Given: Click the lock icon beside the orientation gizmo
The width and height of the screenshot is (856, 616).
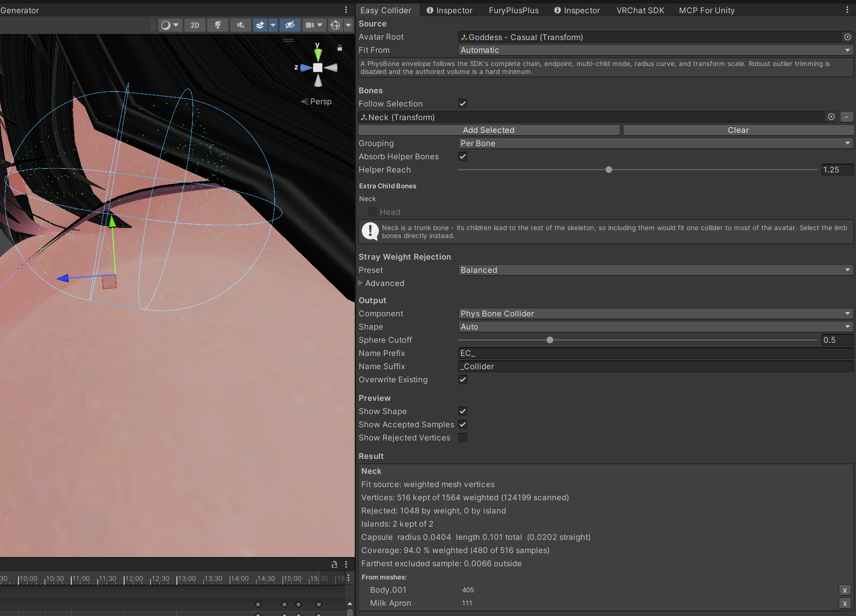Looking at the screenshot, I should tap(340, 48).
